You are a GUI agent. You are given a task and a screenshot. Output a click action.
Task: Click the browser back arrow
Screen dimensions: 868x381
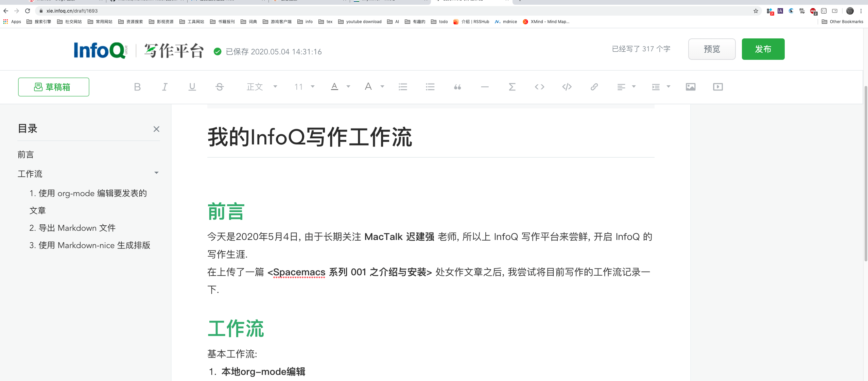6,11
